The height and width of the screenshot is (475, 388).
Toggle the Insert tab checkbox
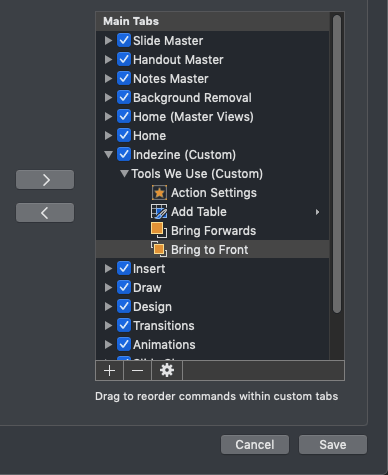click(x=124, y=268)
